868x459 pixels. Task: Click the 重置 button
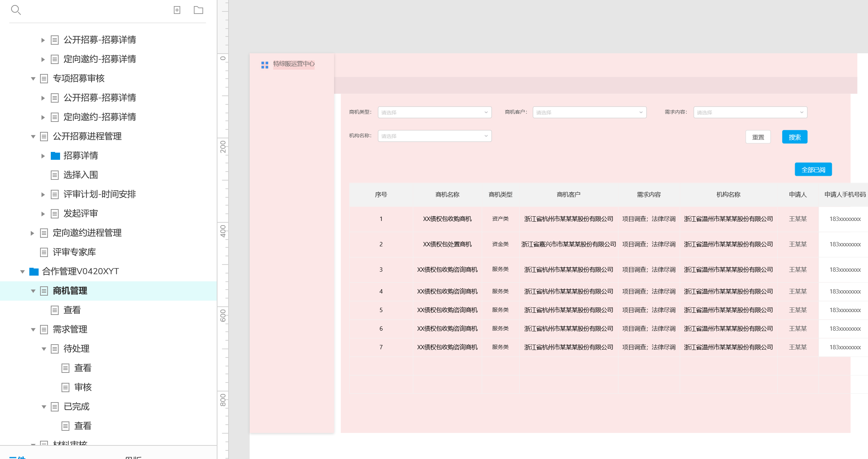click(758, 137)
